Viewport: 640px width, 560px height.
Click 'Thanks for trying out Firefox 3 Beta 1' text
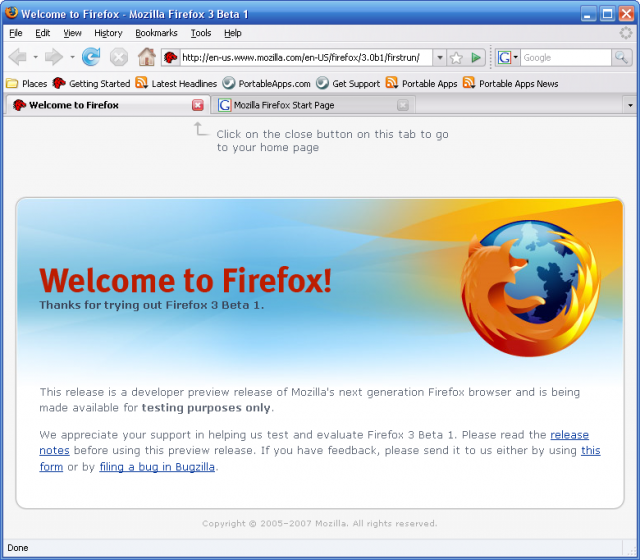click(x=151, y=305)
